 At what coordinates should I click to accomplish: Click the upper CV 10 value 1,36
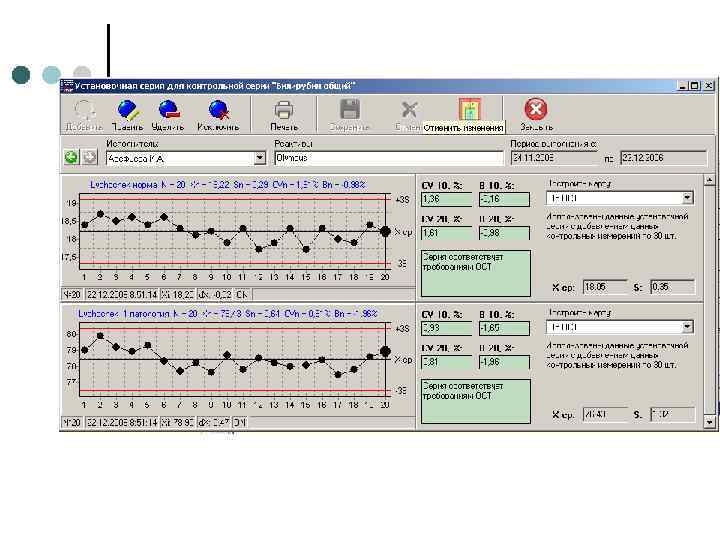446,199
